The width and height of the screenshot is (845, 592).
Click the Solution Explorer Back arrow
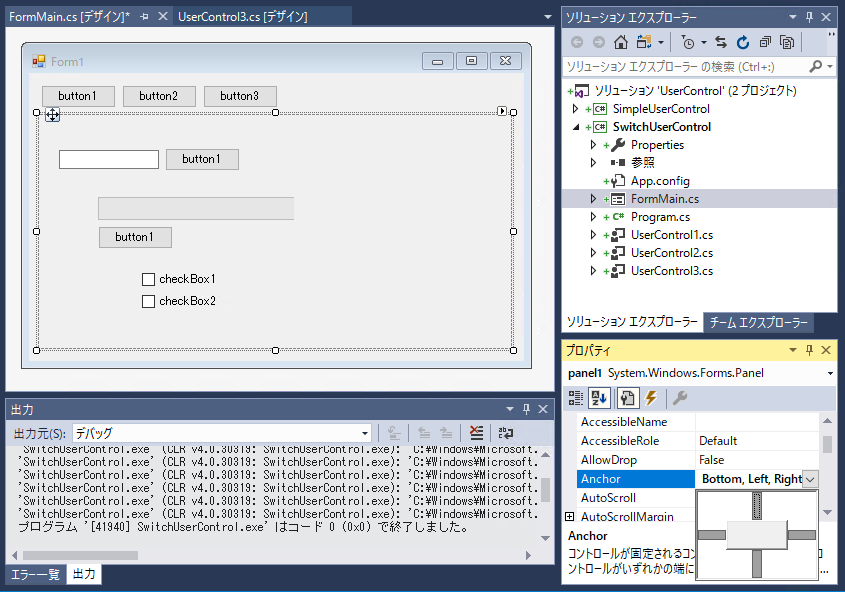pos(577,42)
